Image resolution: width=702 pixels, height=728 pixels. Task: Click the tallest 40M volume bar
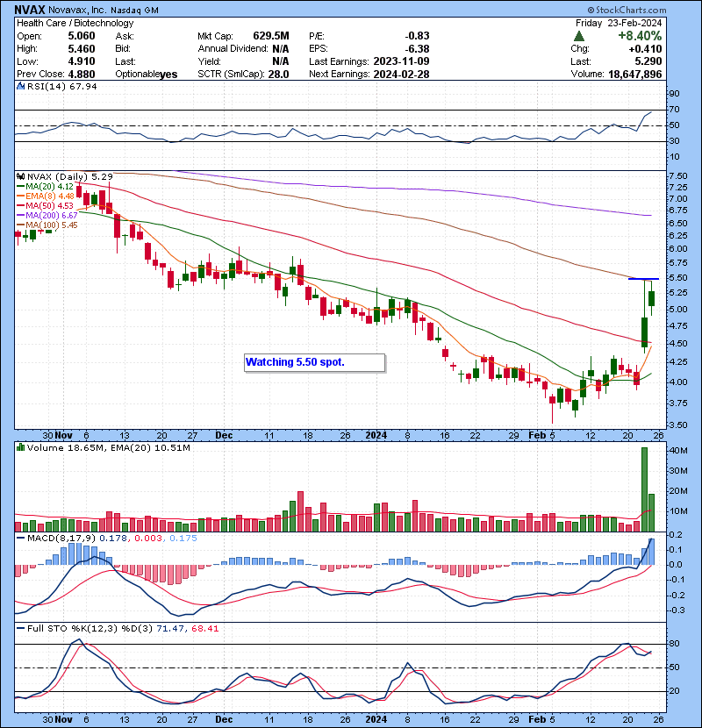[644, 489]
